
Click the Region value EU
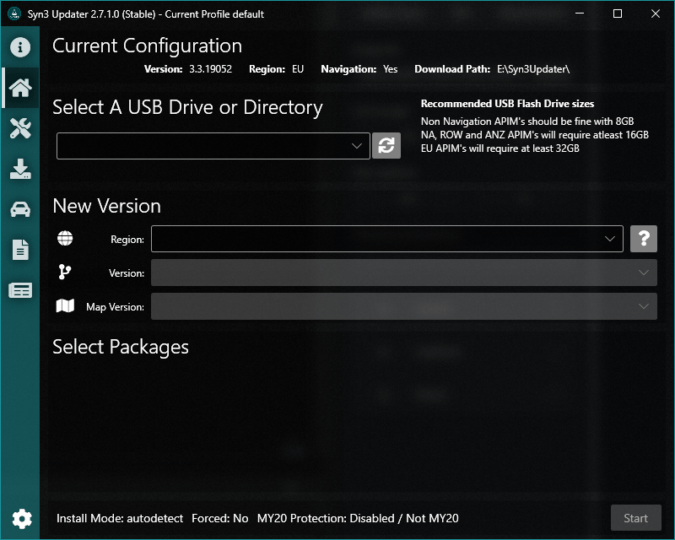[x=298, y=69]
